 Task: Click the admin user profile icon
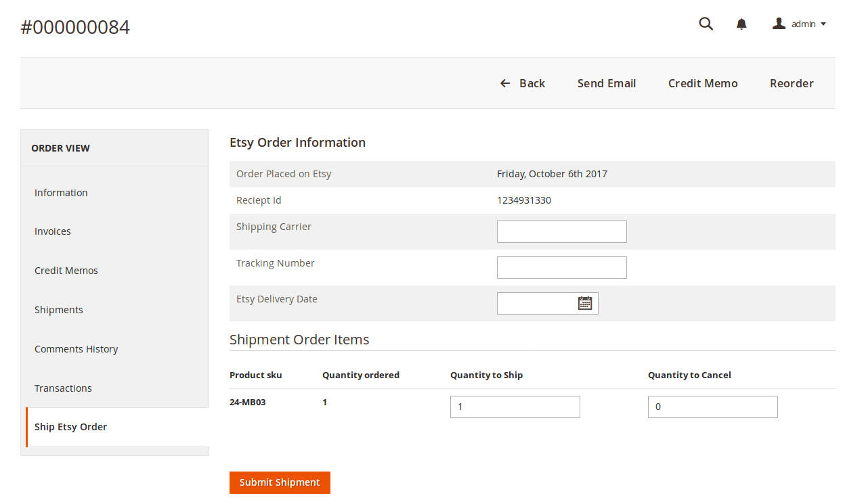pyautogui.click(x=778, y=23)
